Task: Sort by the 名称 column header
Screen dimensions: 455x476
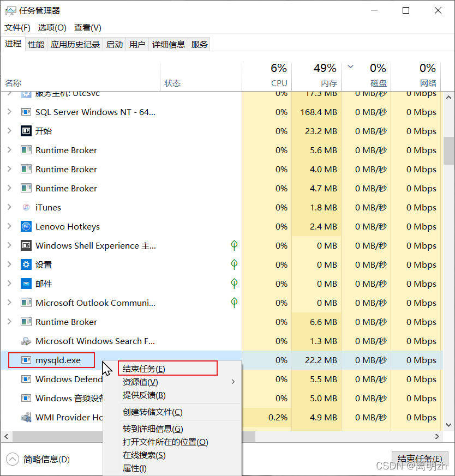Action: [81, 76]
